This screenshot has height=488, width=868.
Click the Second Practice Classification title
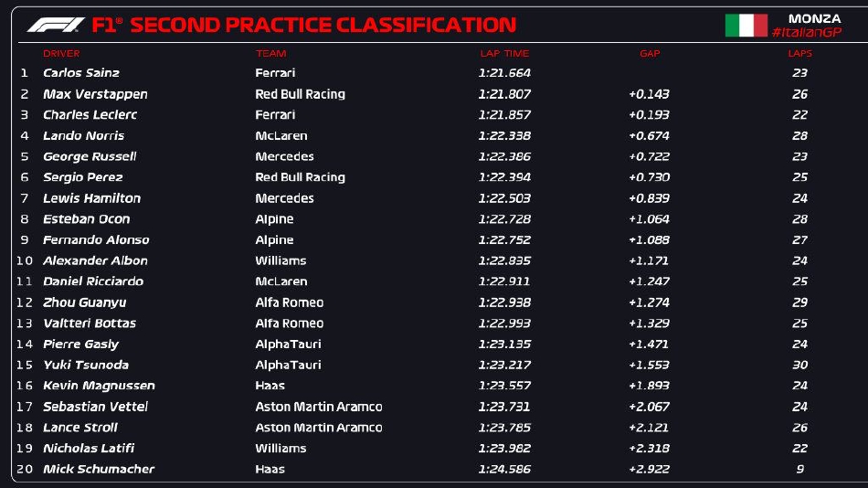tap(323, 26)
